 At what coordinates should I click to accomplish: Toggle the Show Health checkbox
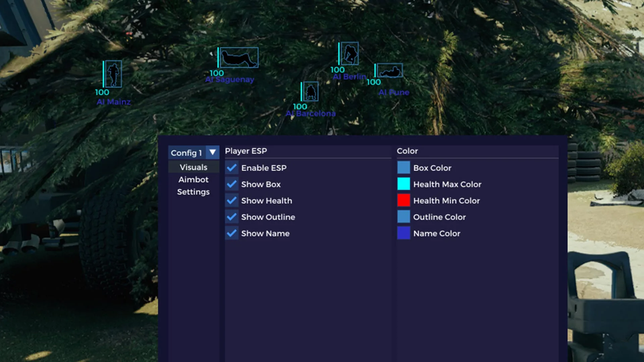tap(232, 200)
